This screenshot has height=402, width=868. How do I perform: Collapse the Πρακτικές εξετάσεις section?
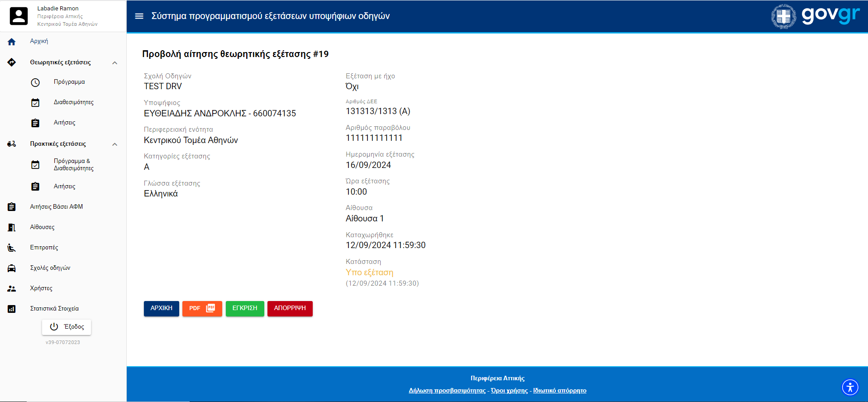(x=114, y=144)
